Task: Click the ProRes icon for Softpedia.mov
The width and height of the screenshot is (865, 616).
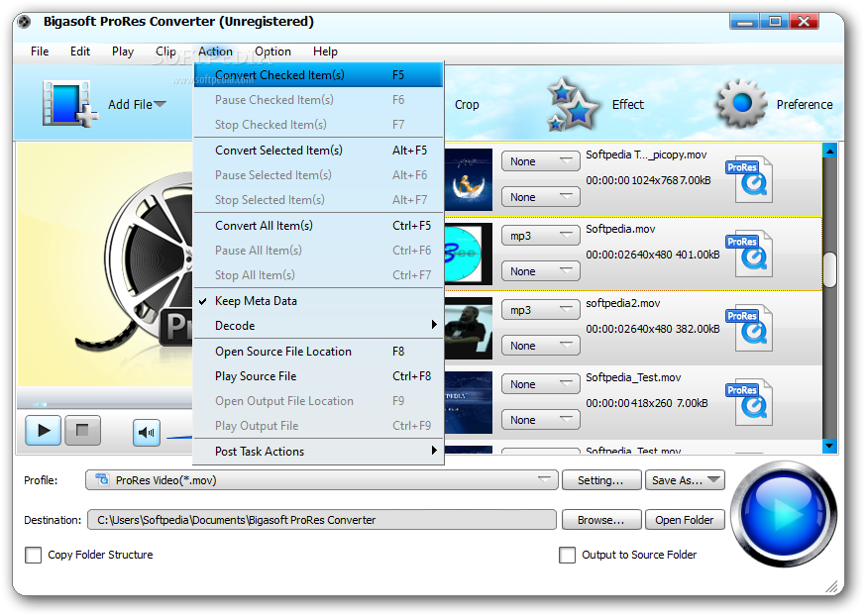Action: [x=749, y=254]
